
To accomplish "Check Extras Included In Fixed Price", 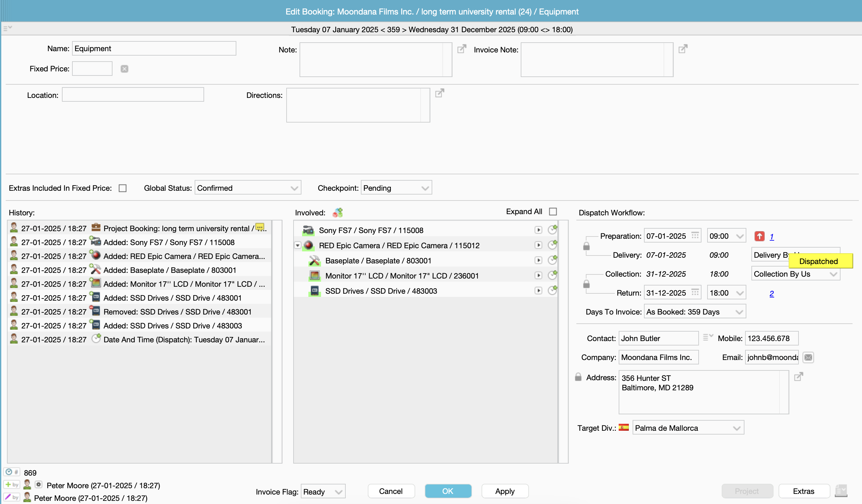I will pos(123,188).
